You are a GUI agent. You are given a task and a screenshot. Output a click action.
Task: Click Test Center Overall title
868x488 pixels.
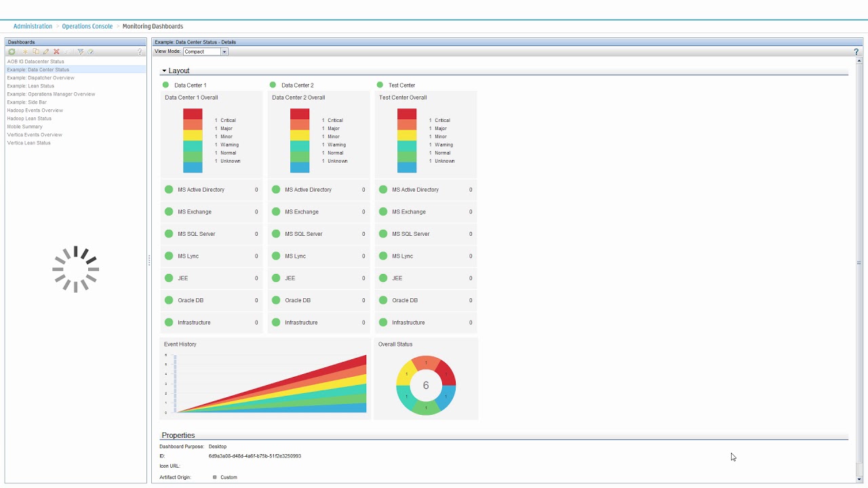click(403, 98)
